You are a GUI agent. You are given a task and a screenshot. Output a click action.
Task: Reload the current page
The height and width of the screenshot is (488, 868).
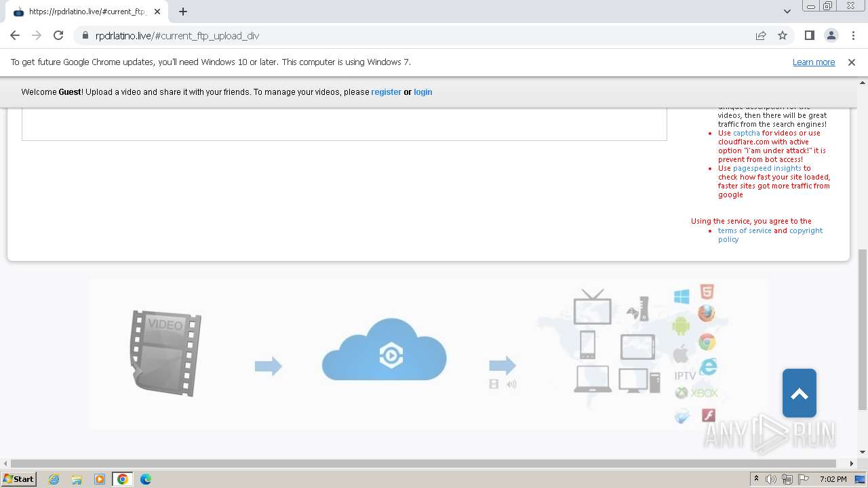pyautogui.click(x=58, y=35)
